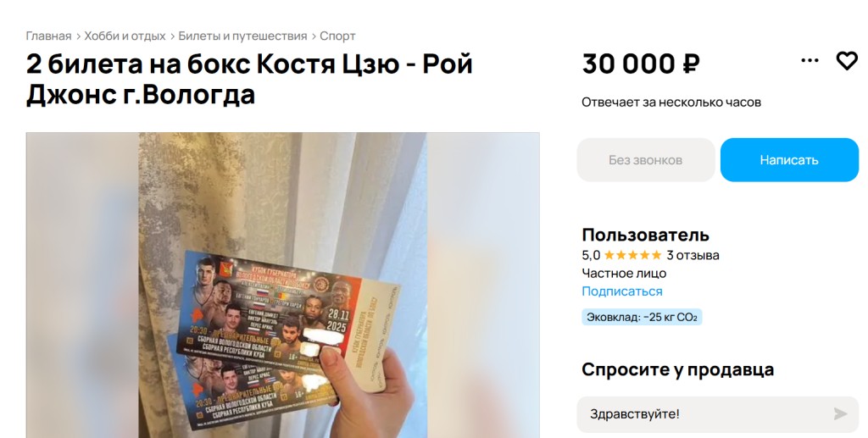Send the greeting with the arrow icon
The width and height of the screenshot is (868, 438).
point(840,413)
